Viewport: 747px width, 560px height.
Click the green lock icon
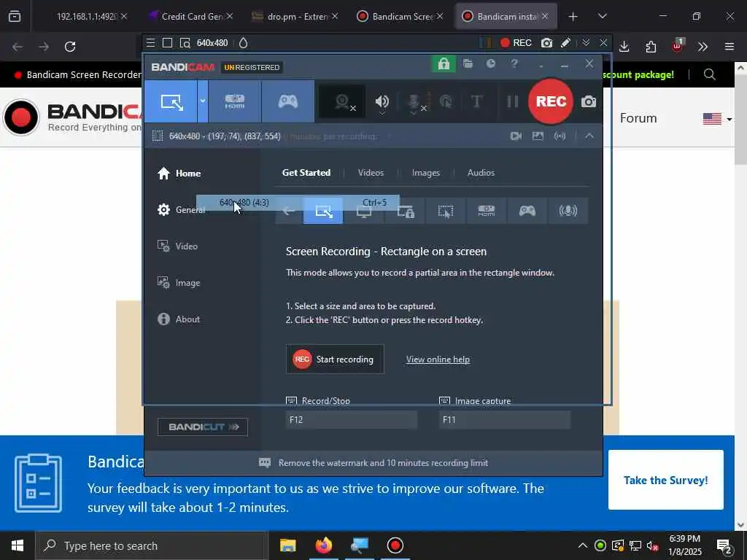444,64
